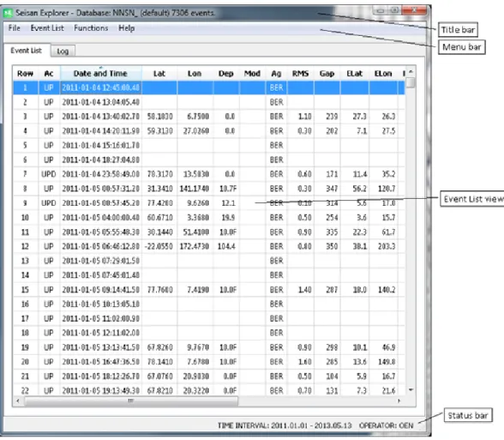Select event 2011-01-04 23:58:49.00

(209, 174)
